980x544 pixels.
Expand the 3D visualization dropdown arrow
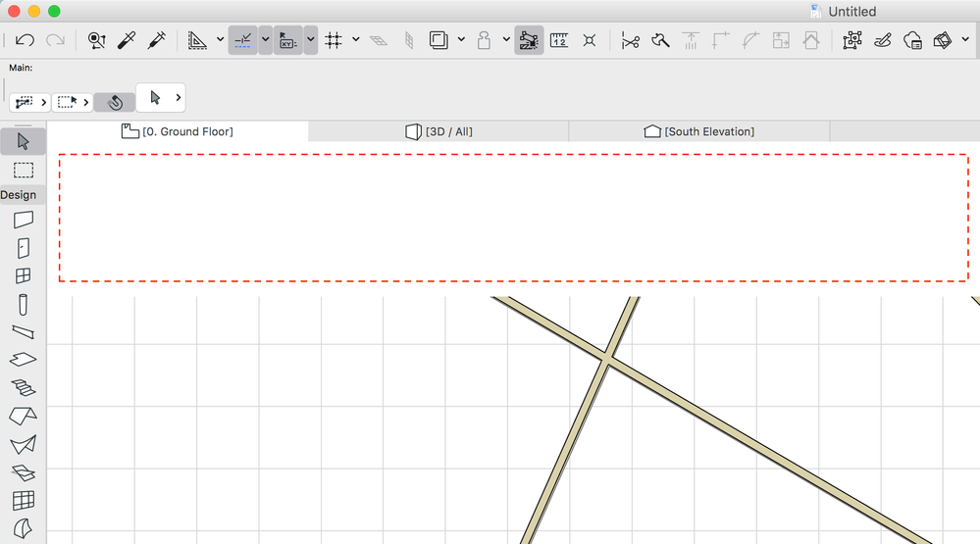pos(965,39)
